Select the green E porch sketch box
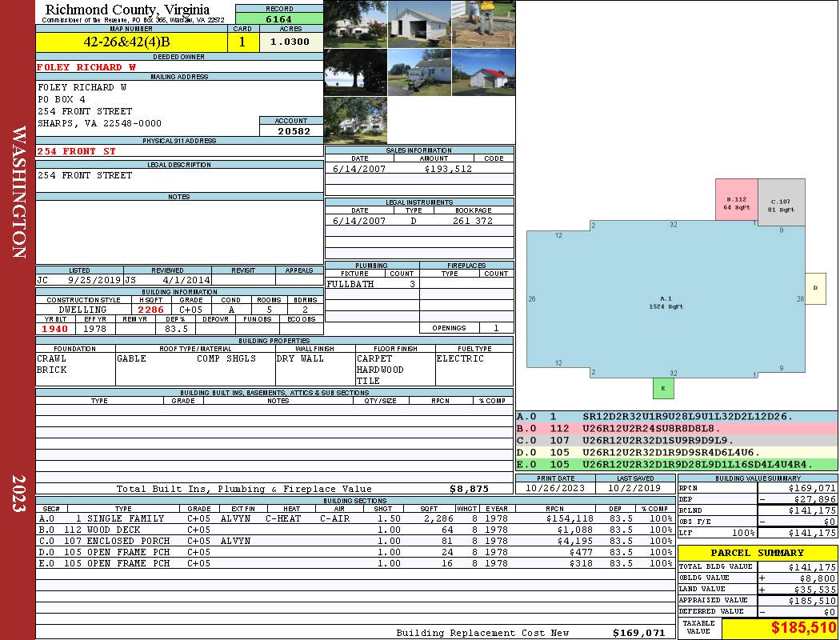840x640 pixels. pyautogui.click(x=663, y=388)
